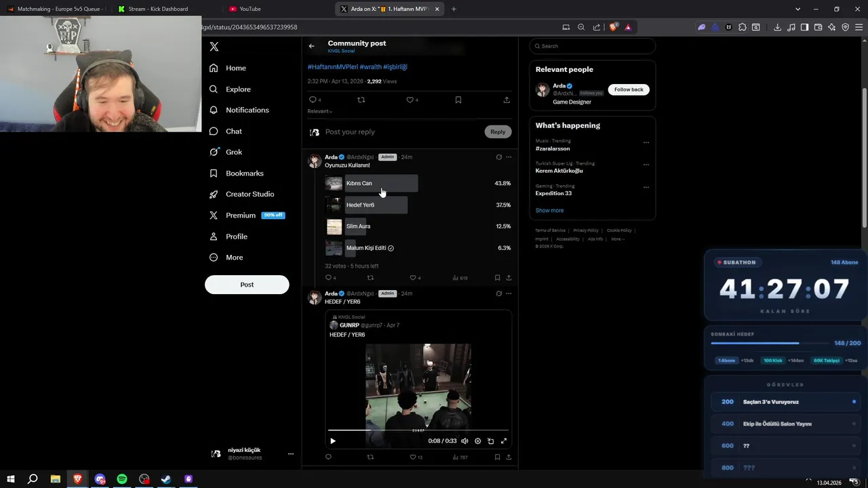Image resolution: width=868 pixels, height=488 pixels.
Task: Click the X Search box
Action: [x=593, y=46]
